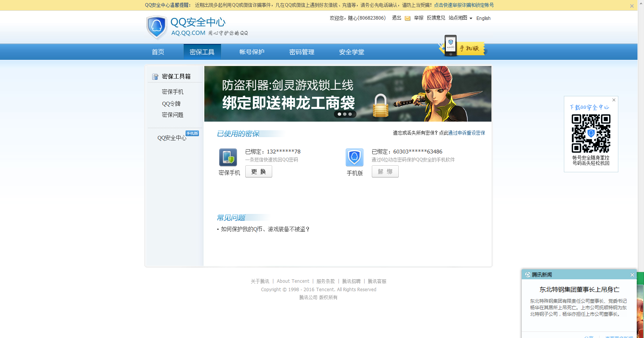Expand the 站点地图 dropdown
Image resolution: width=644 pixels, height=338 pixels.
[x=460, y=18]
